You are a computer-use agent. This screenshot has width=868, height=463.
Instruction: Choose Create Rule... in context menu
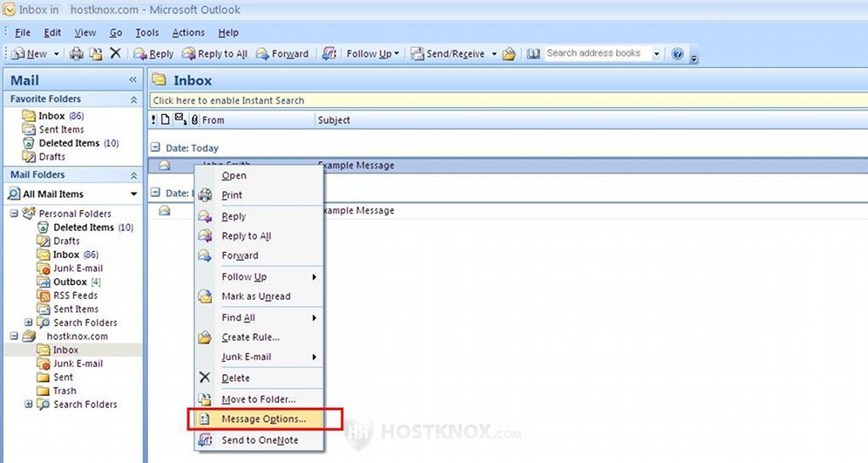259,337
